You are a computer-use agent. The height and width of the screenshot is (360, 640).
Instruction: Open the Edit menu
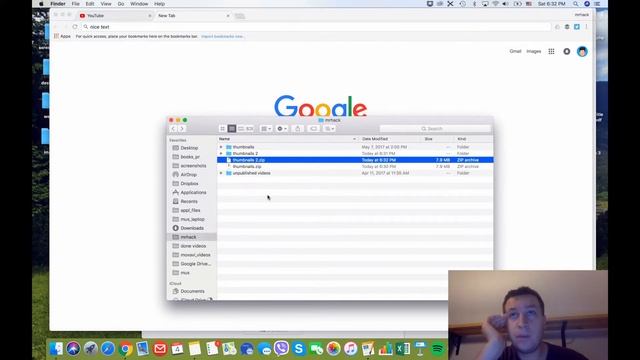[90, 4]
